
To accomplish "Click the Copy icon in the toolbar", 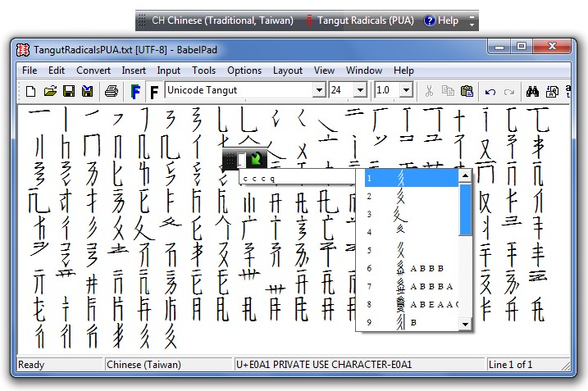I will coord(448,91).
